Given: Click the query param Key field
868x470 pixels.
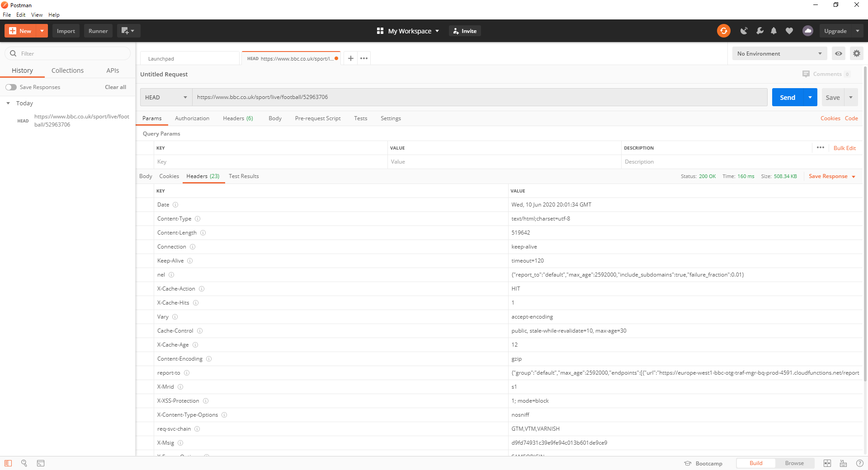Looking at the screenshot, I should 270,162.
